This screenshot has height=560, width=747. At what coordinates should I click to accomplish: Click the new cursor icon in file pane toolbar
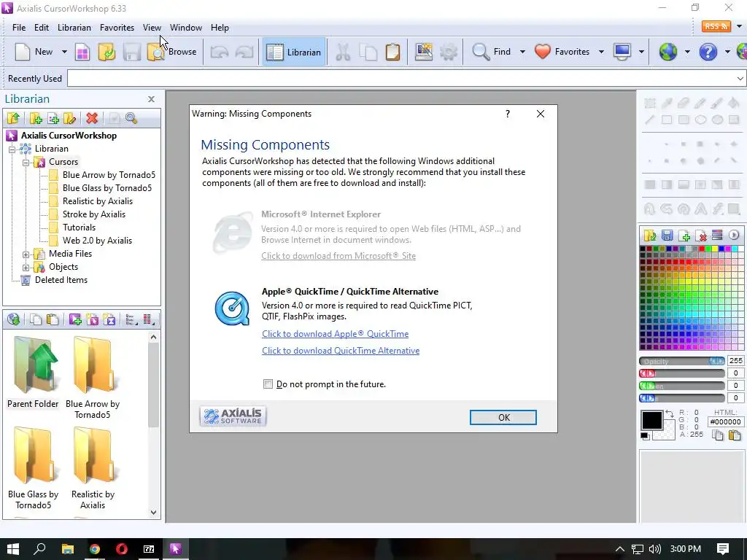coord(75,319)
